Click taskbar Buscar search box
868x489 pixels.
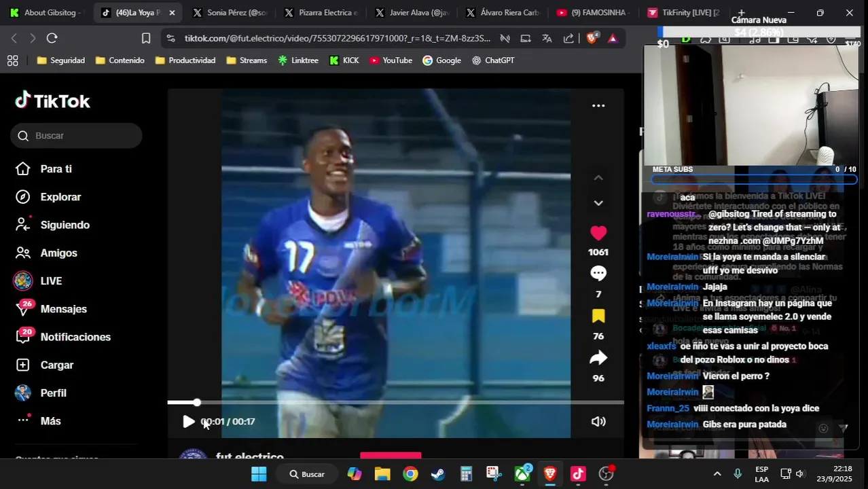308,474
